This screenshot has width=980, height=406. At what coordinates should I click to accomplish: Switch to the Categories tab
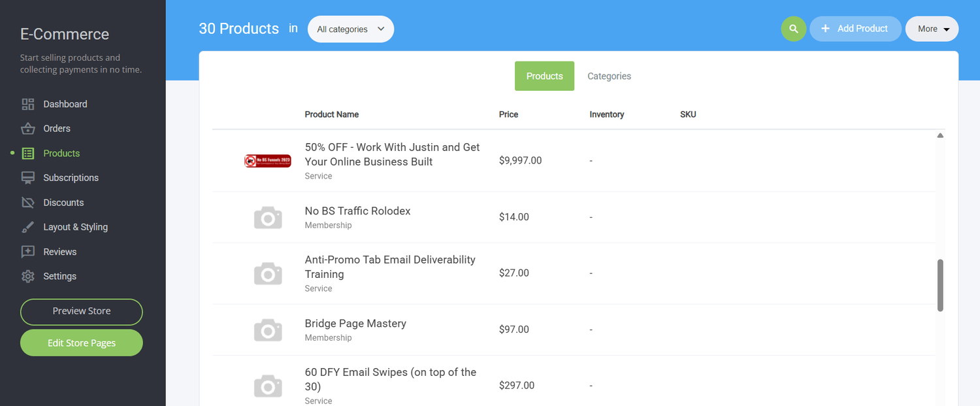[608, 76]
